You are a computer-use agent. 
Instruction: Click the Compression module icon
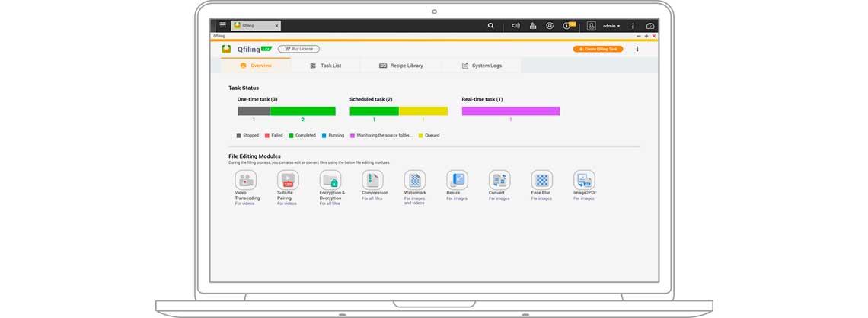(x=372, y=181)
